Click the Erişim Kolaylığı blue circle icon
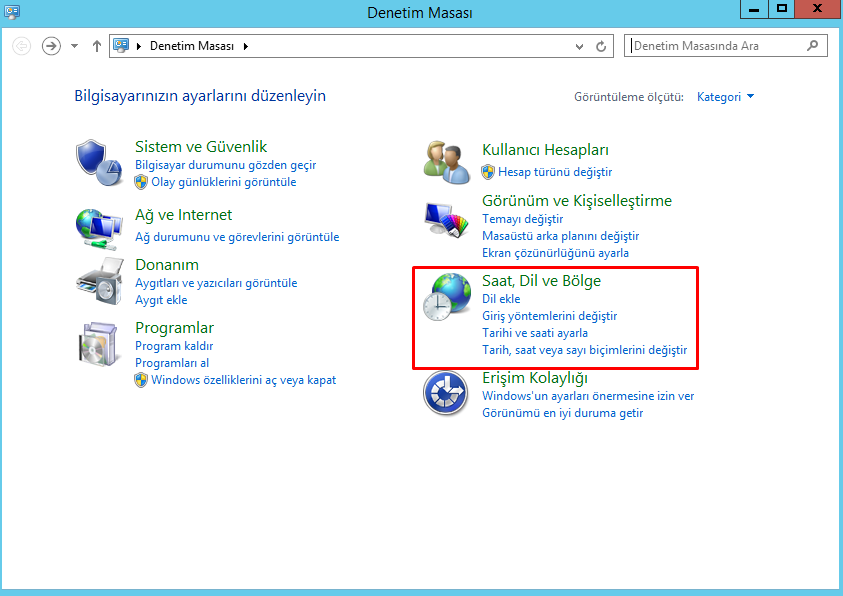843x596 pixels. pos(445,393)
